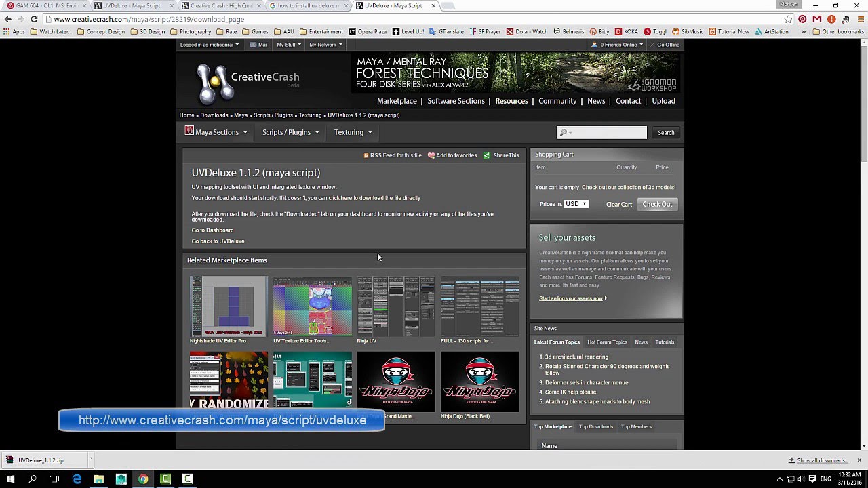Switch to Tutorials tab in Site News
The image size is (868, 488).
pos(665,342)
